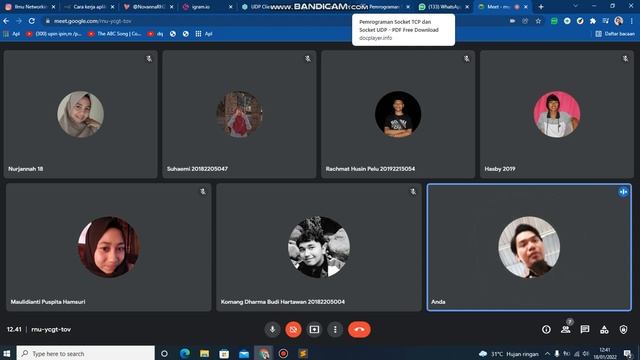Viewport: 640px width, 360px height.
Task: Open the chat with everyone icon
Action: (585, 329)
